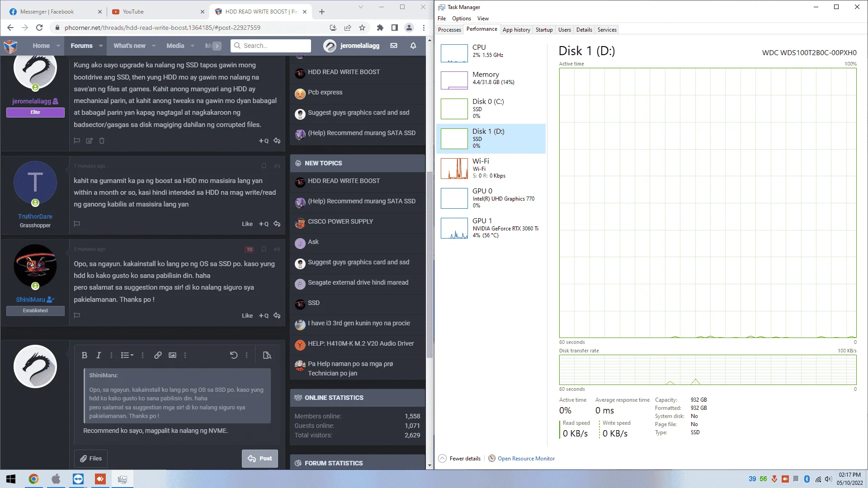Open forum alerts bell icon
This screenshot has width=868, height=488.
[x=413, y=46]
